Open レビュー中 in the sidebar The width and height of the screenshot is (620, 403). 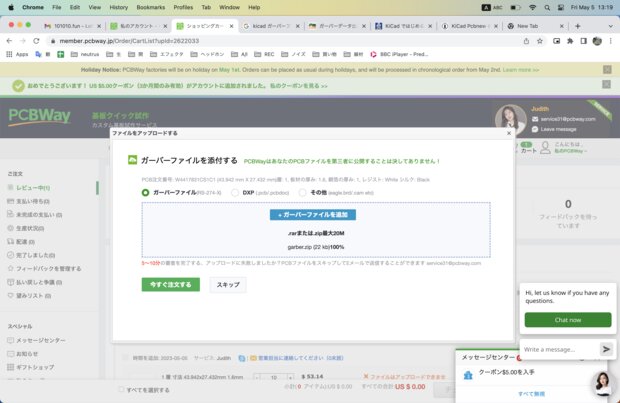point(32,188)
